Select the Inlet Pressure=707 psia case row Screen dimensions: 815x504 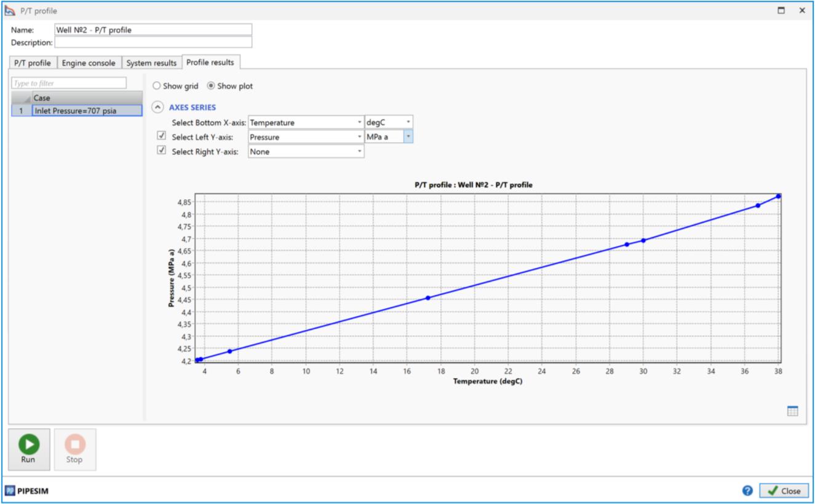(86, 111)
